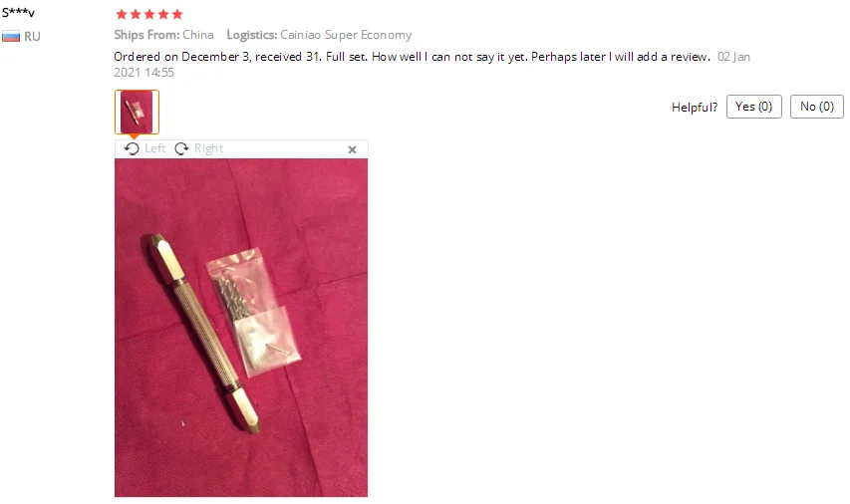
Task: Click the "Right" rotate label
Action: point(208,148)
